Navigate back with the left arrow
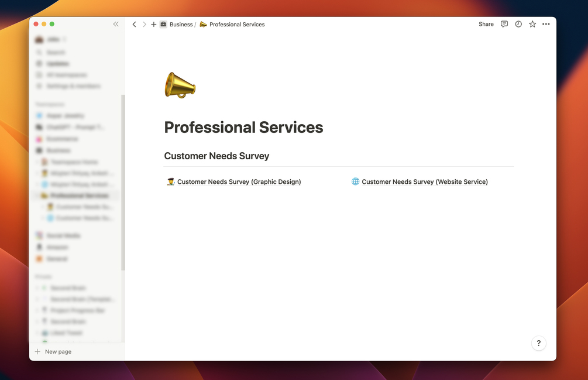The height and width of the screenshot is (380, 588). click(134, 24)
